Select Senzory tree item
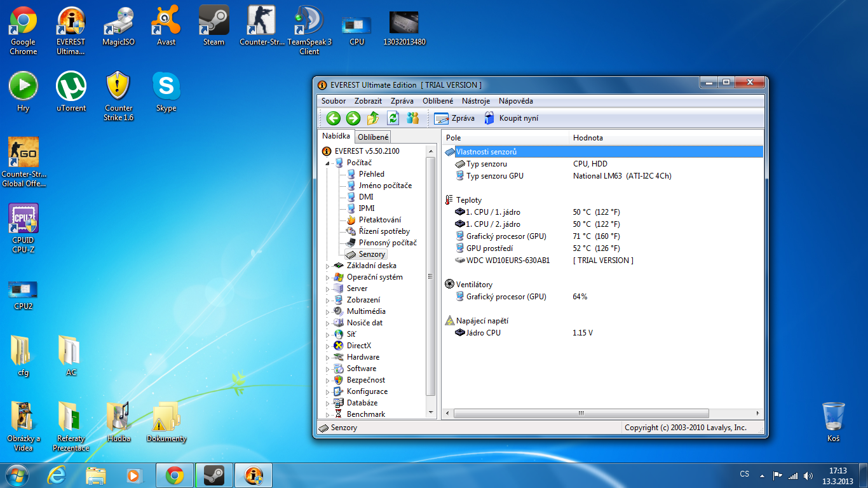Image resolution: width=868 pixels, height=488 pixels. tap(372, 254)
